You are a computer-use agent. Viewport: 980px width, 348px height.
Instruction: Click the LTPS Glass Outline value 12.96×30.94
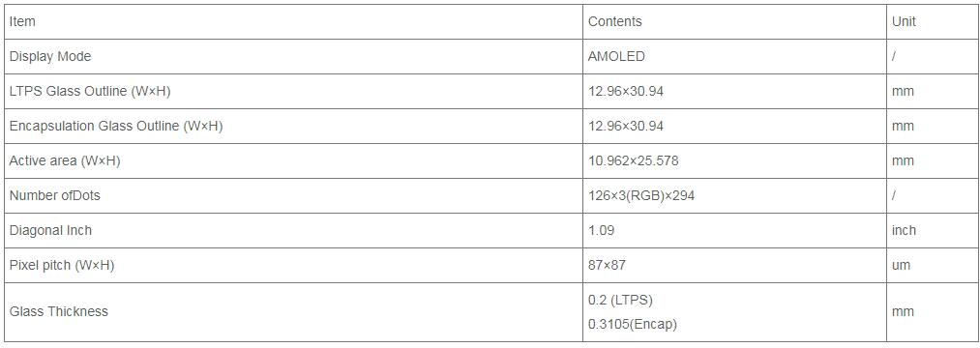click(x=626, y=91)
